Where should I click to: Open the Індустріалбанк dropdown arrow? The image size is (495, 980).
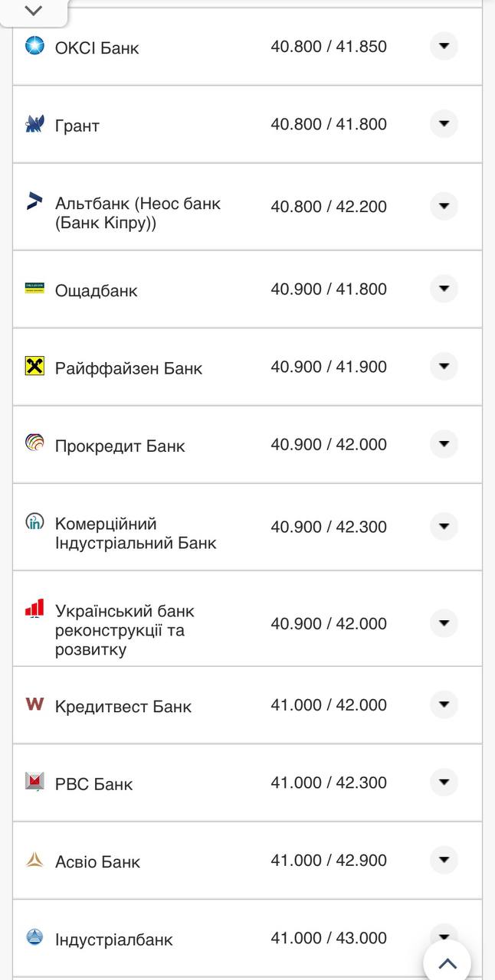tap(444, 937)
